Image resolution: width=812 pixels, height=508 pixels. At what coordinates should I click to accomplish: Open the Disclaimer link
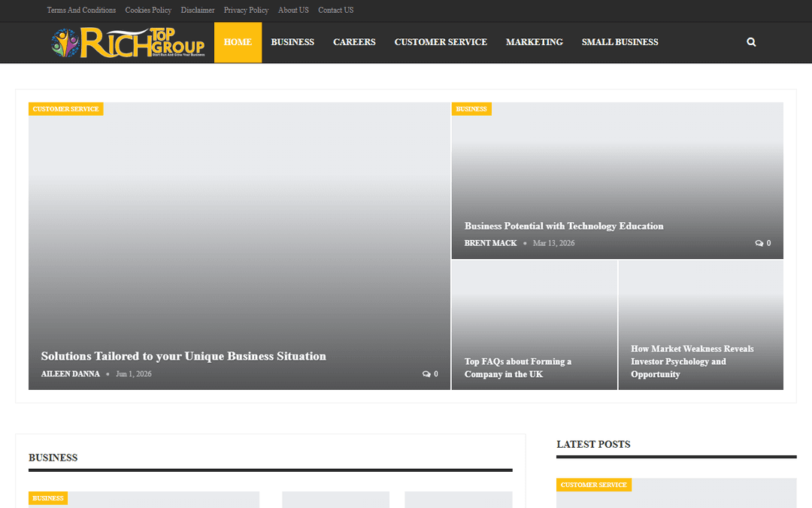click(197, 10)
